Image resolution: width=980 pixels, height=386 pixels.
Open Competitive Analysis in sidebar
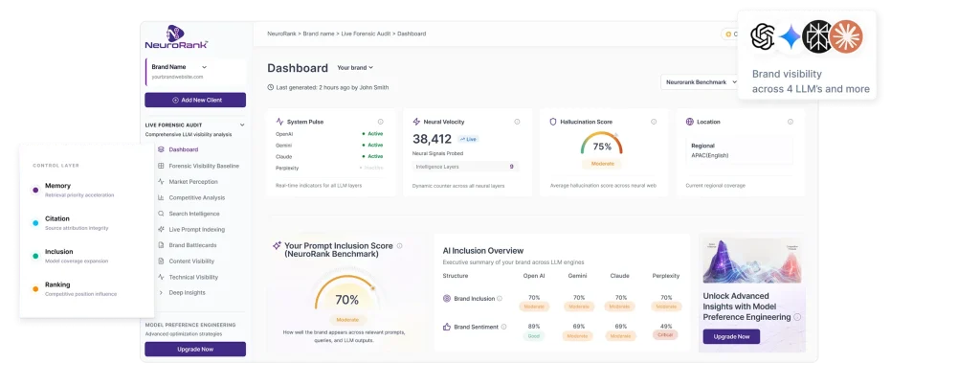197,197
